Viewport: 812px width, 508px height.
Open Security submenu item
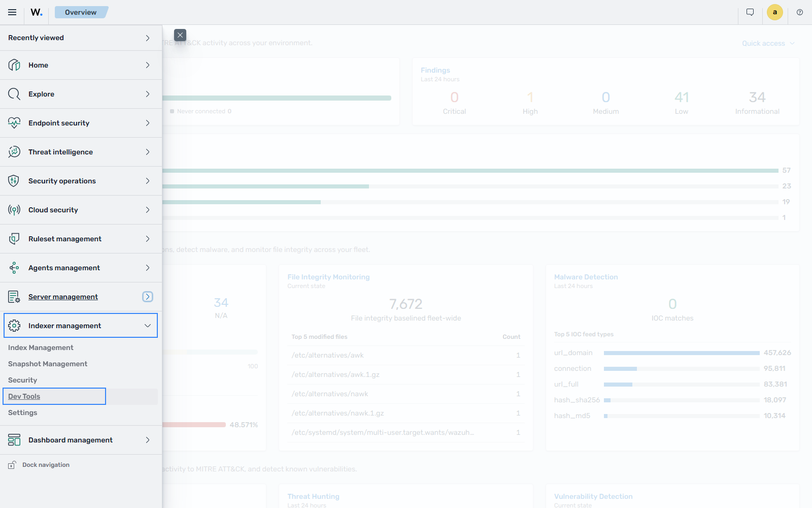22,380
